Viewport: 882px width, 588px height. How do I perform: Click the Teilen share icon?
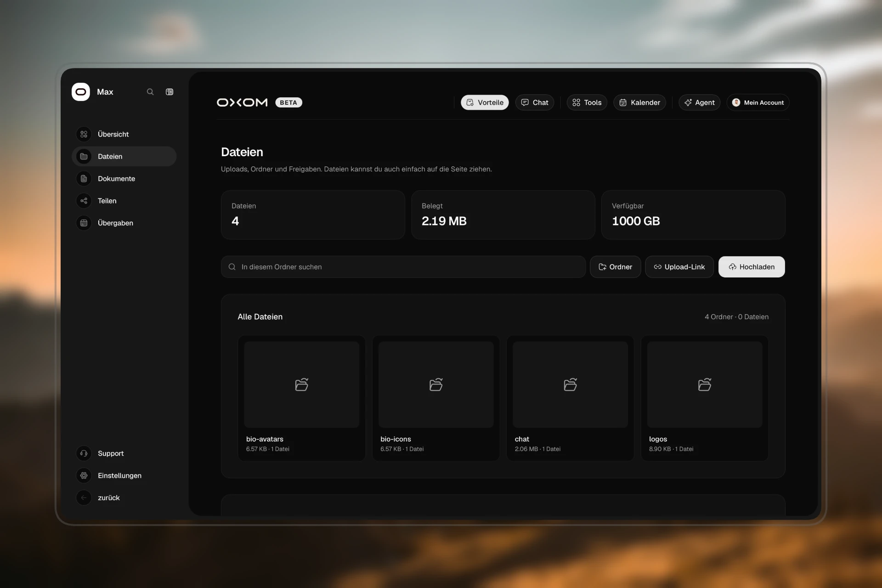pyautogui.click(x=84, y=201)
